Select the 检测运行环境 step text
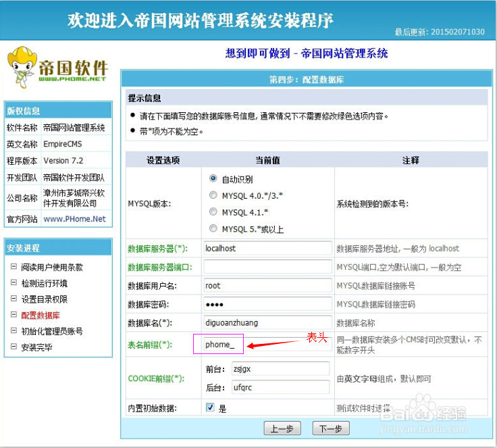Viewport: 497px width, 448px height. (45, 283)
